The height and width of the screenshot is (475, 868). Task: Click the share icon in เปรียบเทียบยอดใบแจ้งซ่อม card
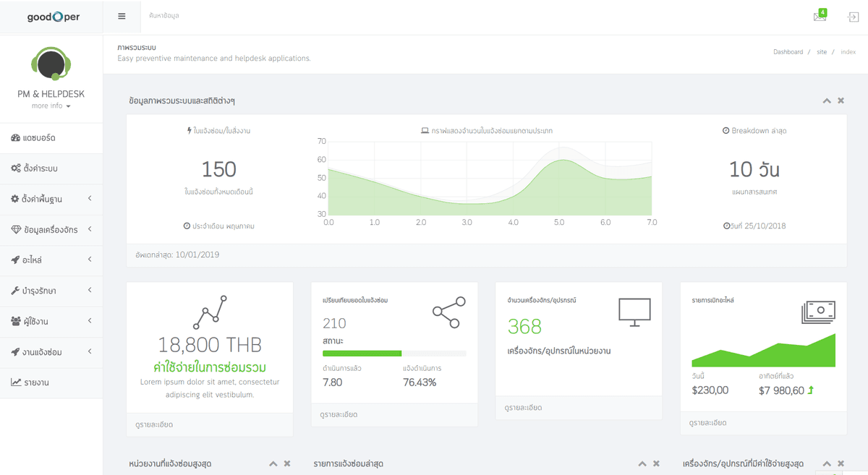(x=449, y=312)
